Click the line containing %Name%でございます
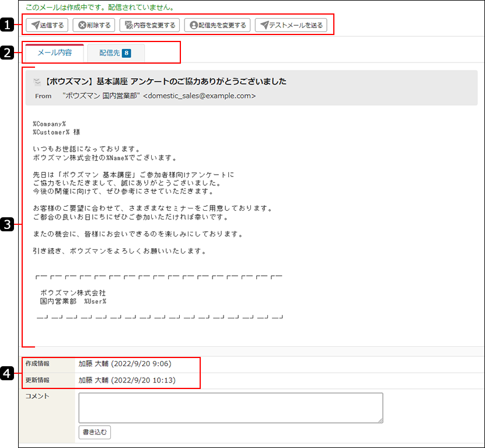This screenshot has height=448, width=485. [x=106, y=158]
